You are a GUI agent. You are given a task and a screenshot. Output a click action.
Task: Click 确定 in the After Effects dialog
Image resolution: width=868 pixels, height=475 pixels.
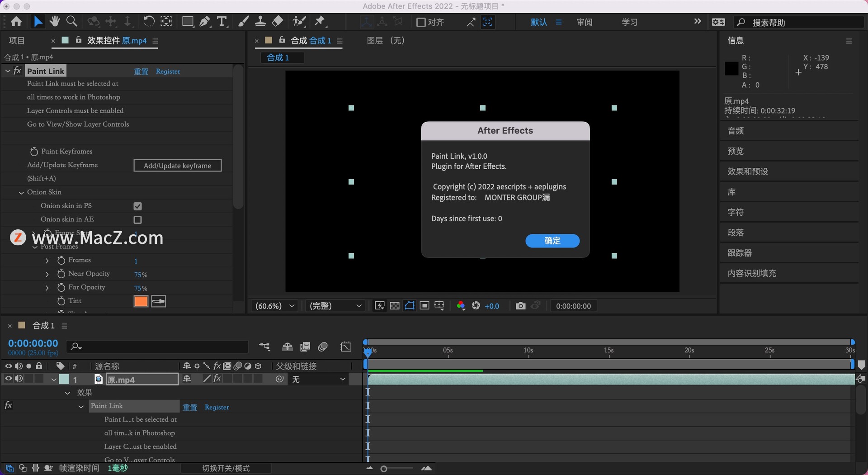coord(552,241)
